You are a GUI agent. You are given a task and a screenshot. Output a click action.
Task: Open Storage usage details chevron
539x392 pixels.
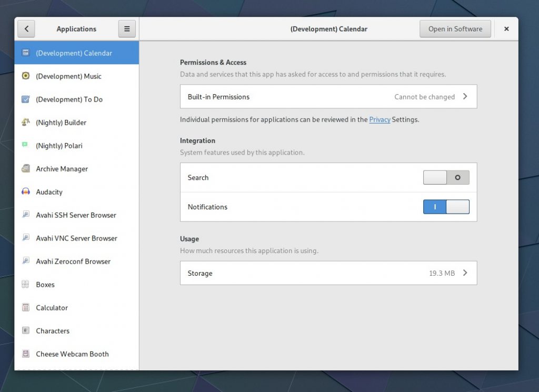coord(465,274)
